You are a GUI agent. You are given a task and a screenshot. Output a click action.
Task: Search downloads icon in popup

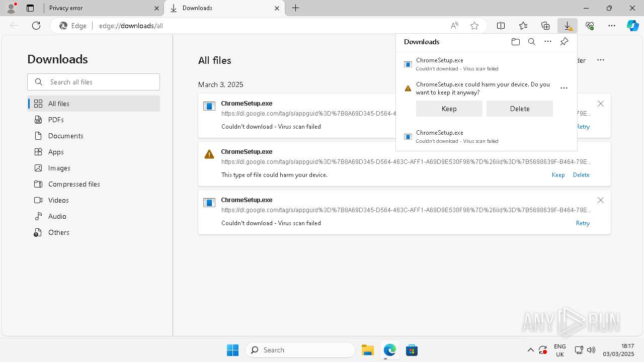click(x=531, y=42)
